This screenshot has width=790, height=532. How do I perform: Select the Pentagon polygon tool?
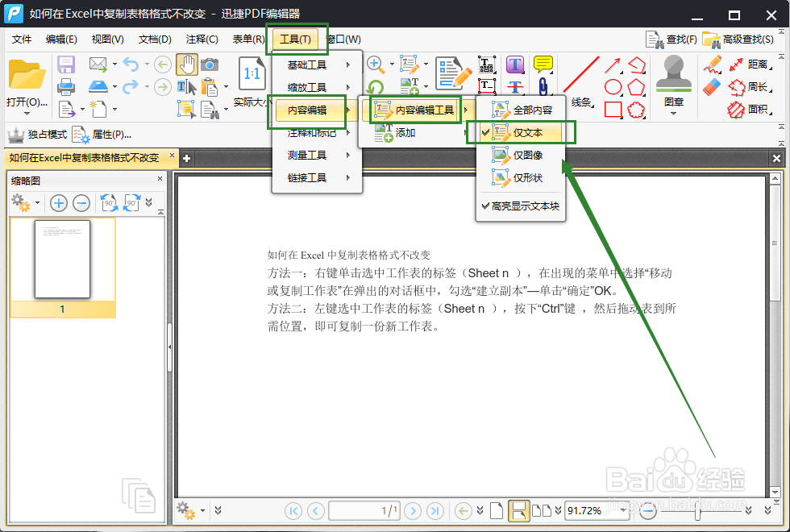(636, 87)
